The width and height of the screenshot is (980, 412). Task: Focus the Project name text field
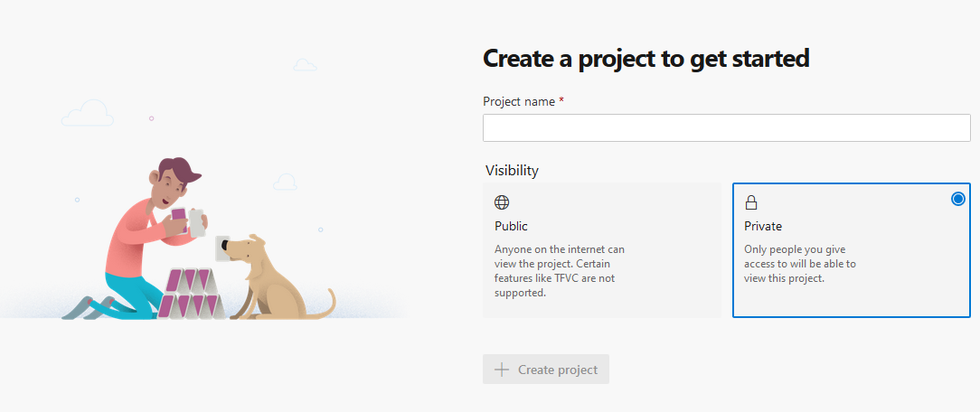726,128
